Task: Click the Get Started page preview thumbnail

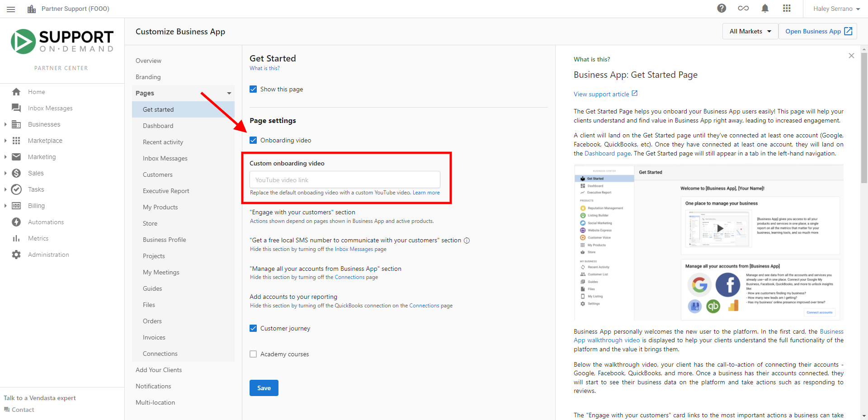Action: 709,242
